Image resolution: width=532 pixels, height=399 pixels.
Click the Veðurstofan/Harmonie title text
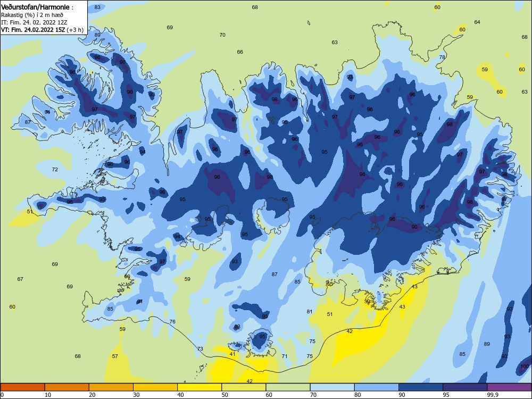(35, 7)
